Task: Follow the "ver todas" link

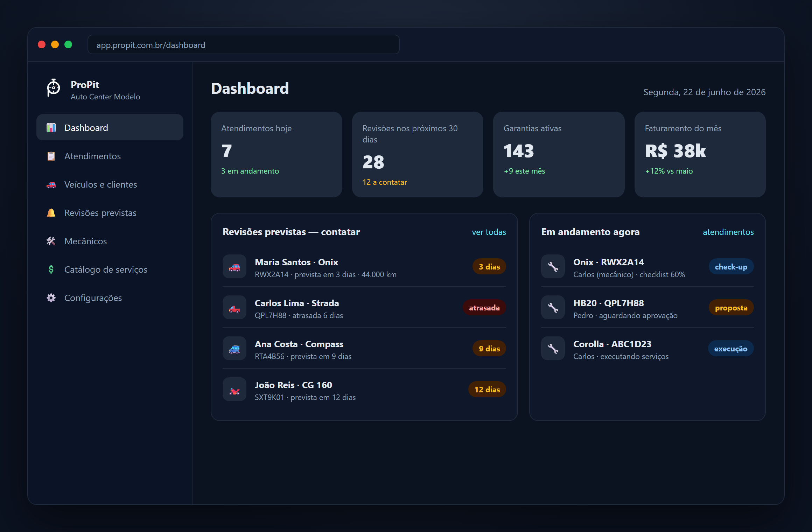Action: click(489, 232)
